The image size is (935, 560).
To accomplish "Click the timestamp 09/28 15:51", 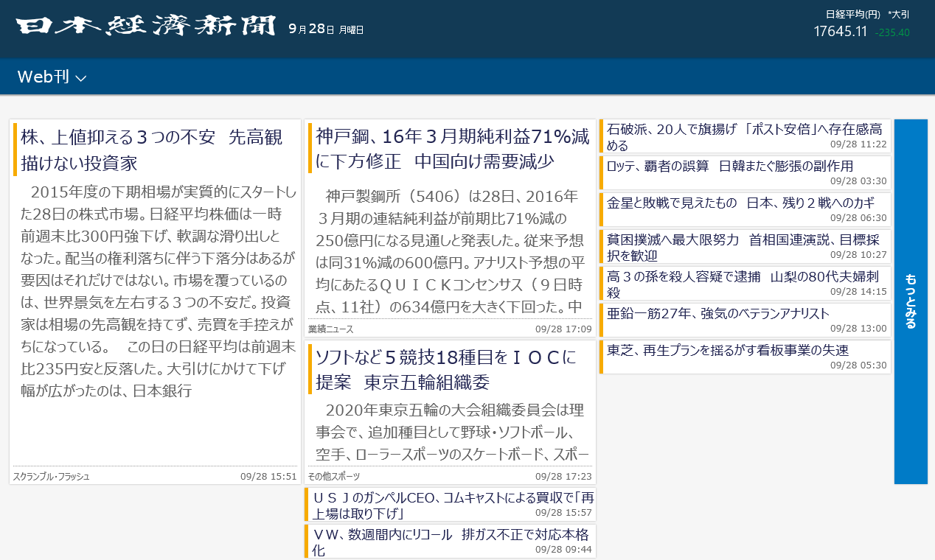I will pyautogui.click(x=268, y=476).
